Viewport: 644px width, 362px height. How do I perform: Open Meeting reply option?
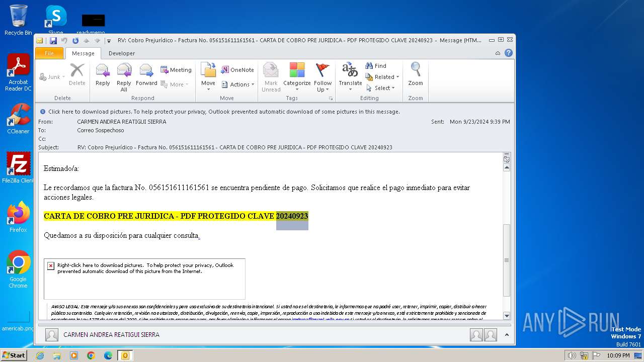tap(176, 70)
